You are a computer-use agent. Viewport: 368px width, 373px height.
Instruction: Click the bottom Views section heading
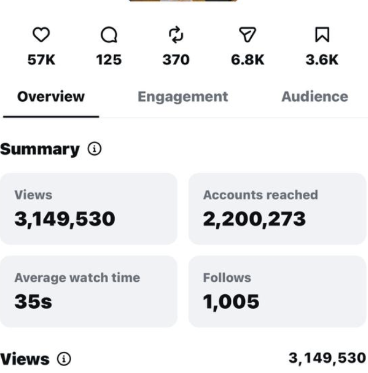pyautogui.click(x=25, y=359)
